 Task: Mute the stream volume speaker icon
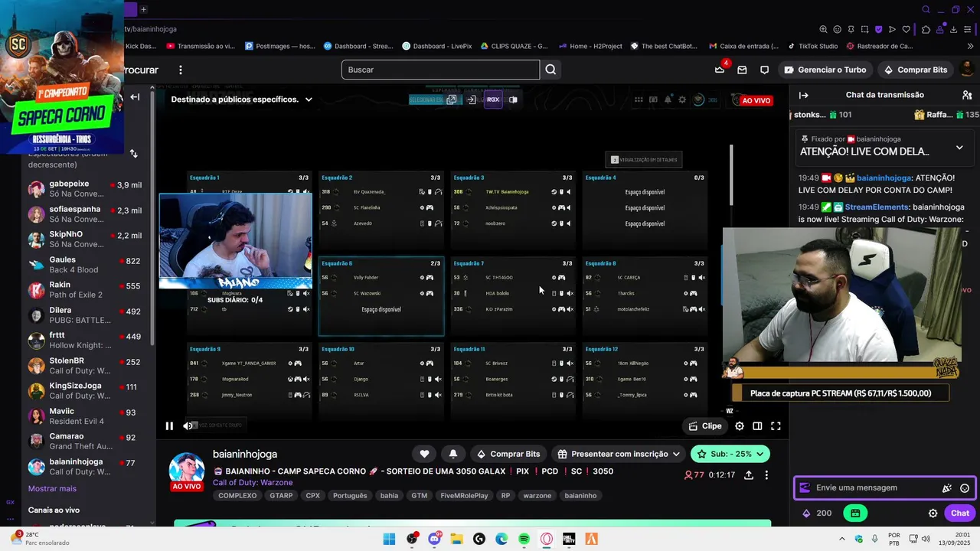(188, 426)
